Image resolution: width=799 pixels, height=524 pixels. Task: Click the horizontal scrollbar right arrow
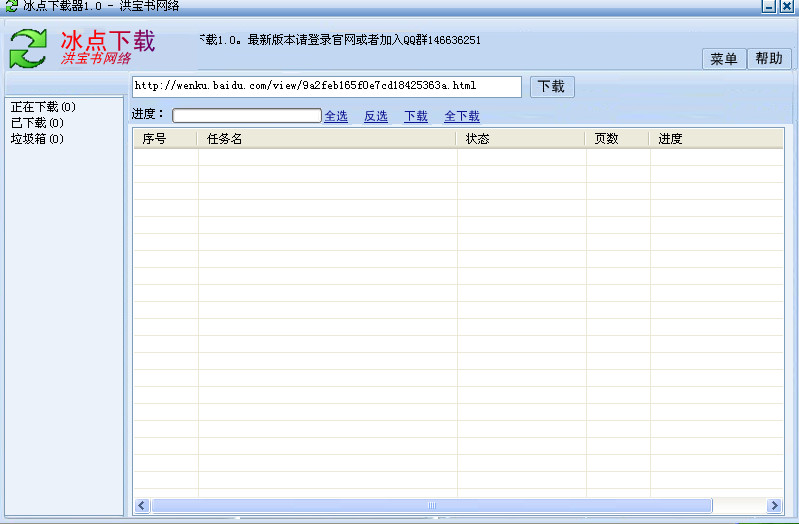[x=774, y=506]
